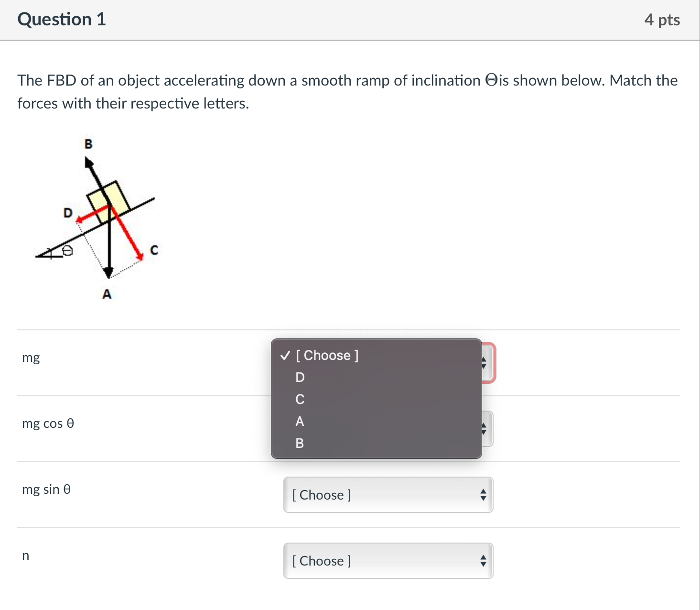
Task: Click the stepper arrows on the n dropdown
Action: pyautogui.click(x=484, y=561)
